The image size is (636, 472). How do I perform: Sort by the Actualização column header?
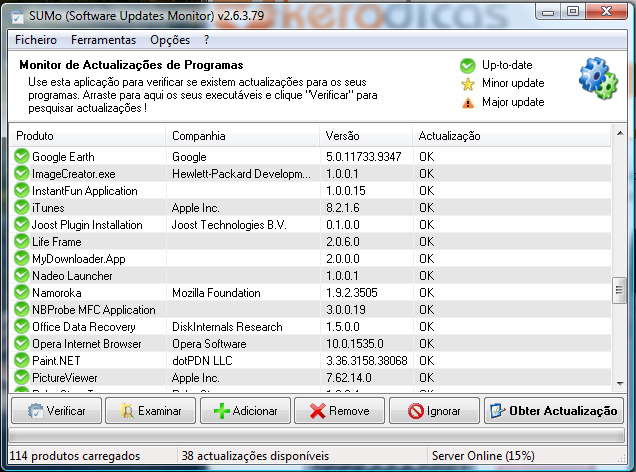[x=511, y=136]
